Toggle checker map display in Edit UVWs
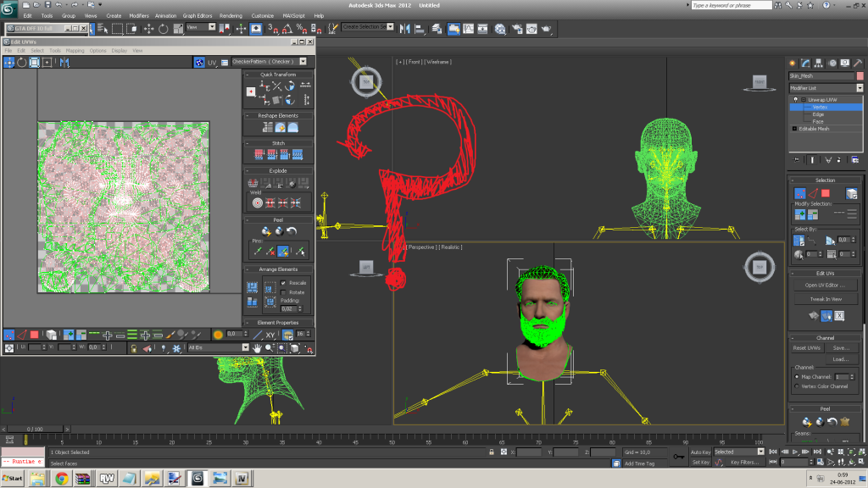Screen dimensions: 868x488 (x=199, y=63)
